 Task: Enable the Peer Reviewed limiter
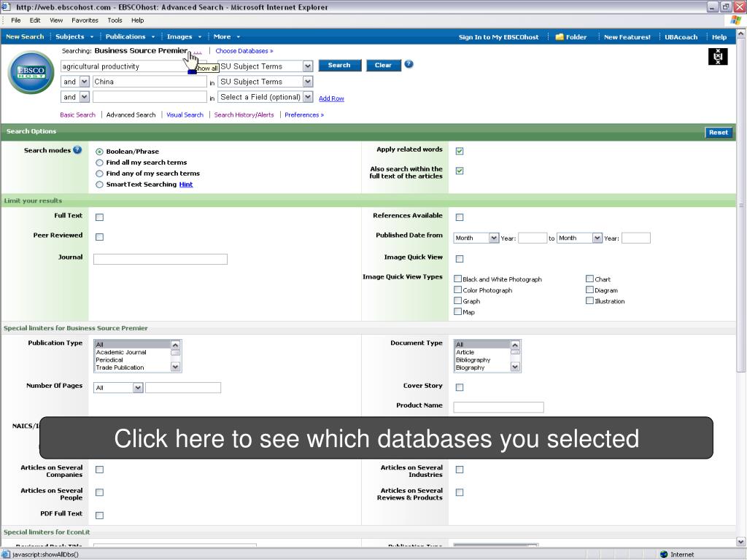click(99, 237)
